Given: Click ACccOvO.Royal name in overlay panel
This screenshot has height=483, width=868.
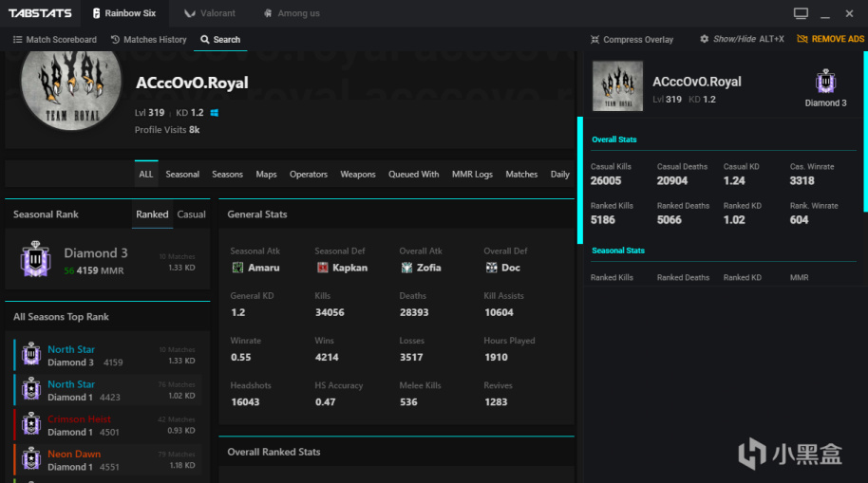Looking at the screenshot, I should [697, 82].
